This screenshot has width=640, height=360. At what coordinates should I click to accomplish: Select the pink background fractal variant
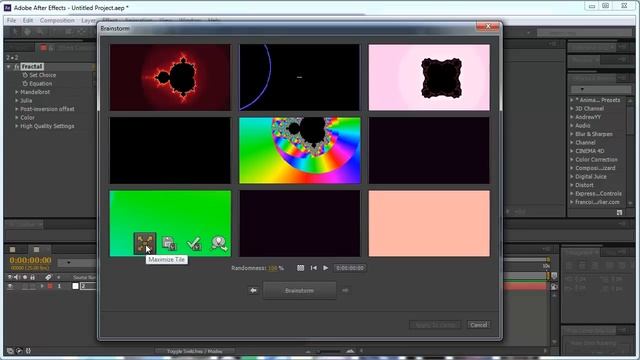pyautogui.click(x=429, y=77)
